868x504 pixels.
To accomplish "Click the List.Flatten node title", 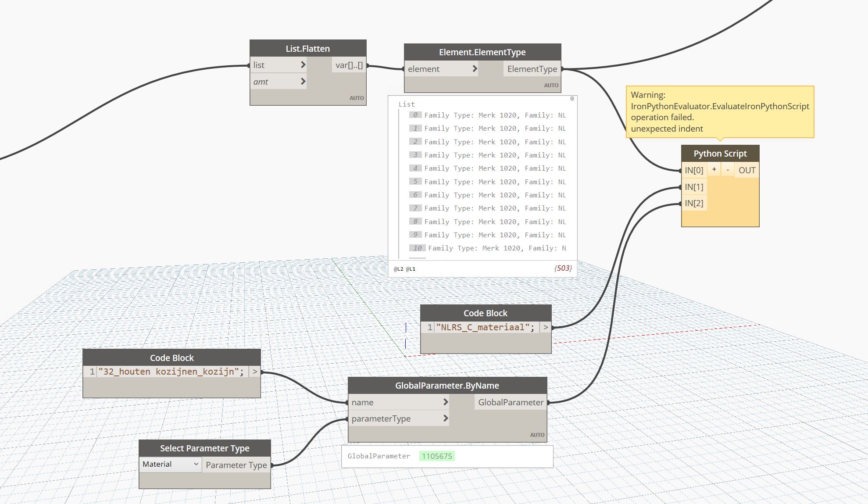I will (308, 49).
